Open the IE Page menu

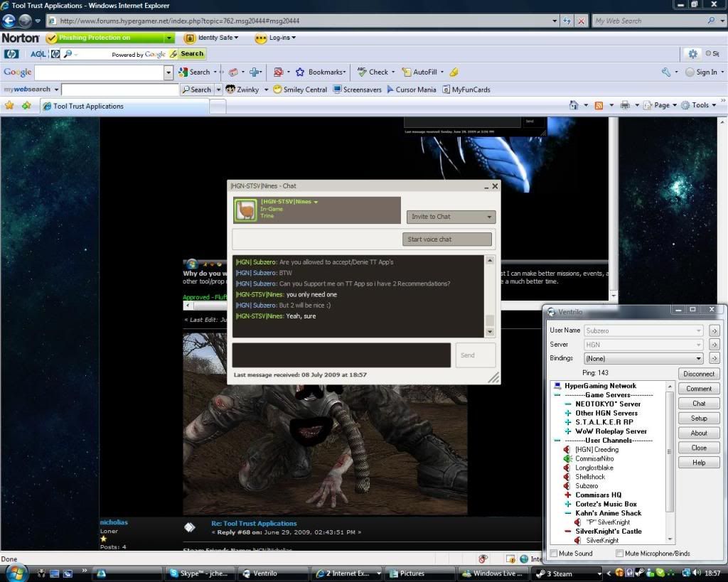point(660,105)
